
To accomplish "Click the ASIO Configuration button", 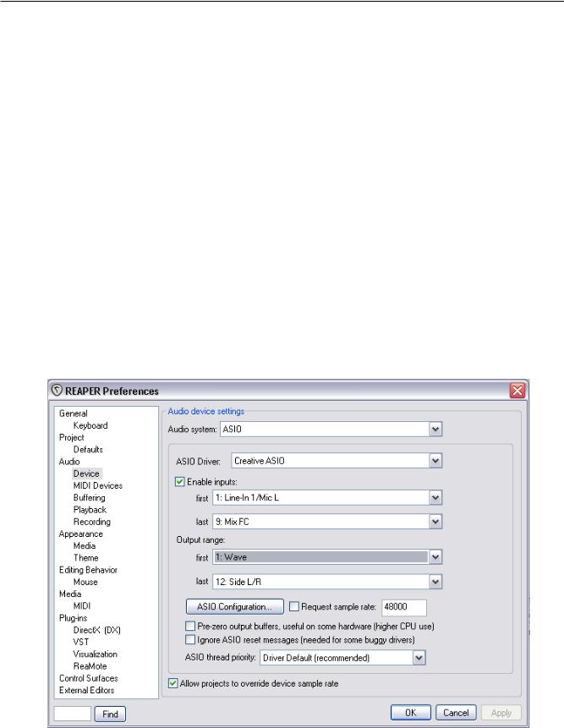I will (234, 606).
